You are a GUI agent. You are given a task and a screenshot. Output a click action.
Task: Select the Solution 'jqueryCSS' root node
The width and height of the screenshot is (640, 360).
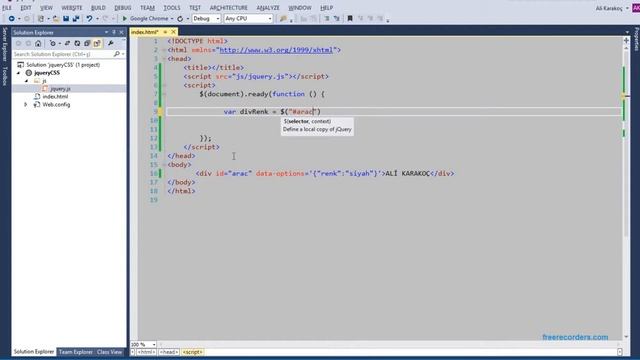pos(63,65)
